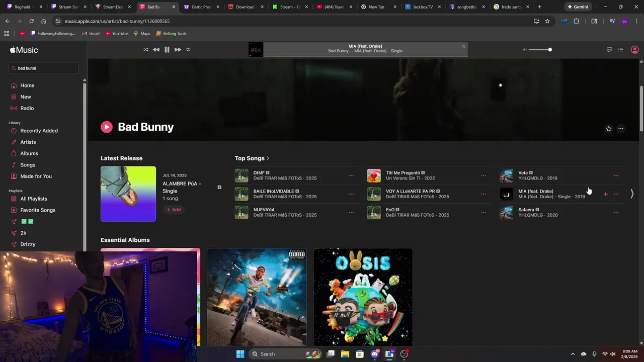Image resolution: width=644 pixels, height=362 pixels.
Task: Skip to next track
Action: pyautogui.click(x=178, y=50)
